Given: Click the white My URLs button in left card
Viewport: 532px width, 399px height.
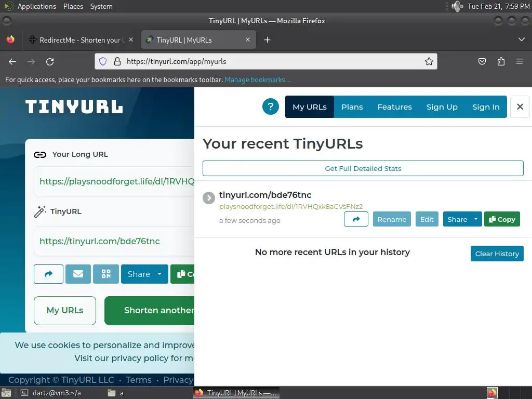Looking at the screenshot, I should coord(65,311).
